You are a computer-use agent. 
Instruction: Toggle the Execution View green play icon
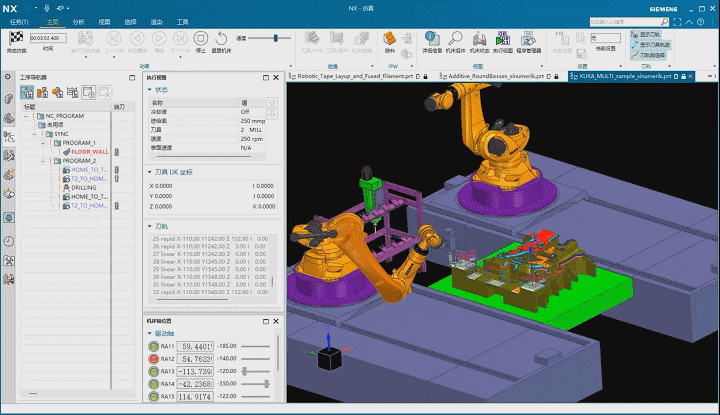point(503,38)
